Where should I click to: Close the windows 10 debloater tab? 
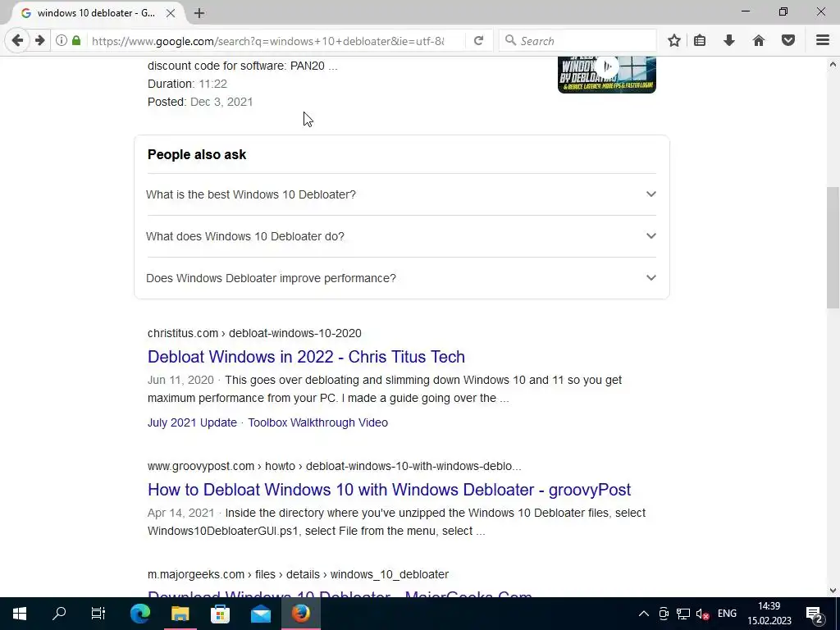(171, 13)
